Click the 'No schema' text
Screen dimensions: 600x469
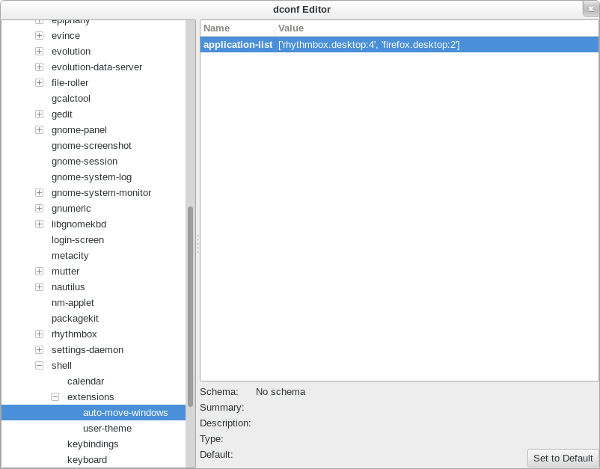pyautogui.click(x=280, y=392)
